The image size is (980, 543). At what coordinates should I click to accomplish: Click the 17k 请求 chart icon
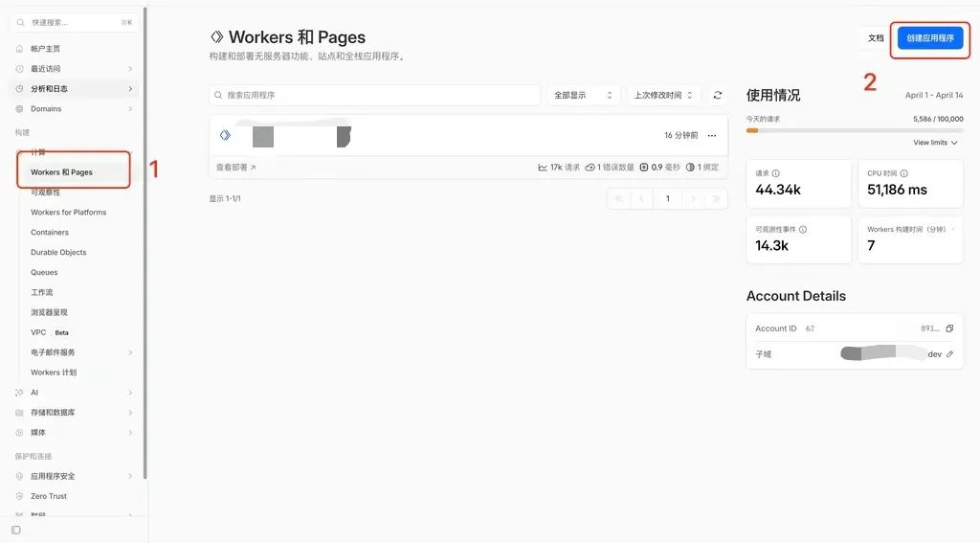pyautogui.click(x=543, y=168)
